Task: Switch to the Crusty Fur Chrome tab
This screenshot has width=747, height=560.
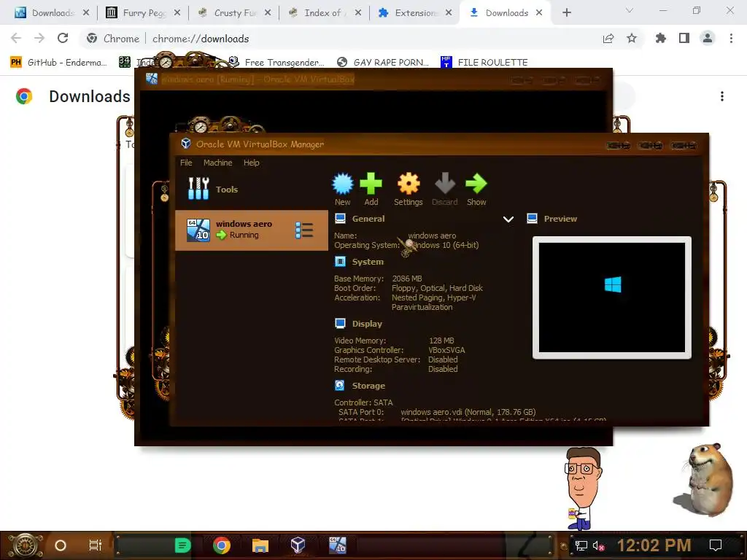Action: point(235,13)
